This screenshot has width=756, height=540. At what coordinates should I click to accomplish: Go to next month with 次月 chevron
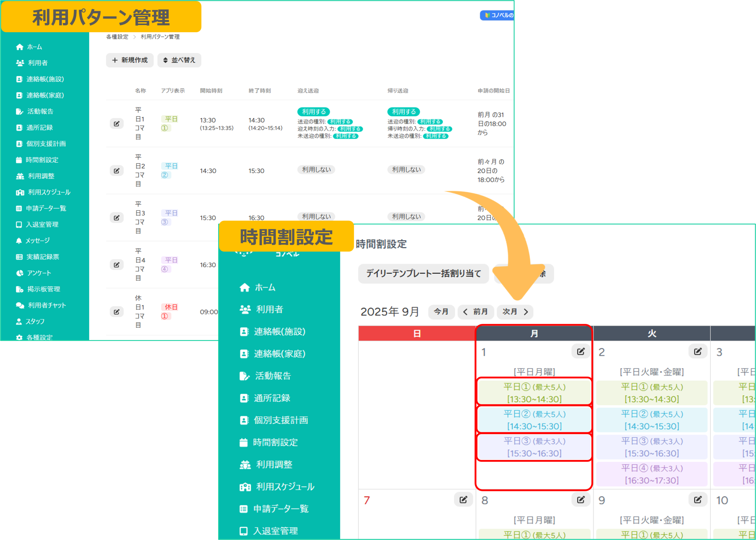(526, 312)
